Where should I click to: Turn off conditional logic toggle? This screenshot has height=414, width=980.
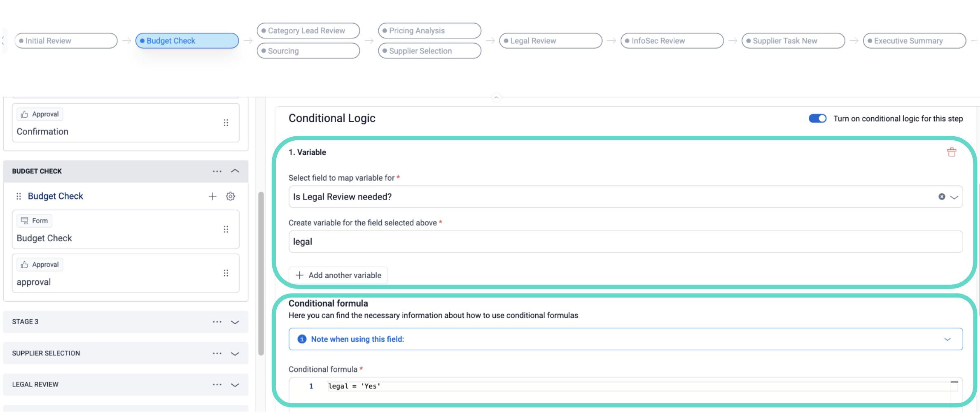tap(817, 119)
